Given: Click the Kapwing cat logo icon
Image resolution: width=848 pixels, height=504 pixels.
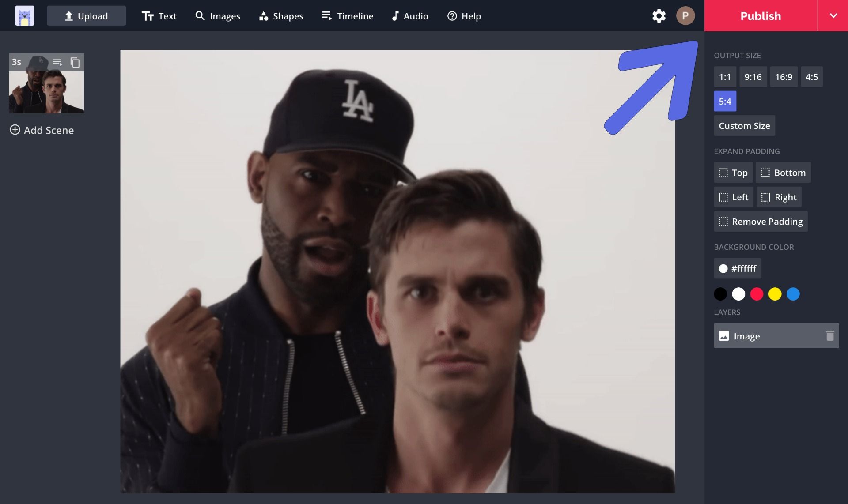Looking at the screenshot, I should 24,16.
